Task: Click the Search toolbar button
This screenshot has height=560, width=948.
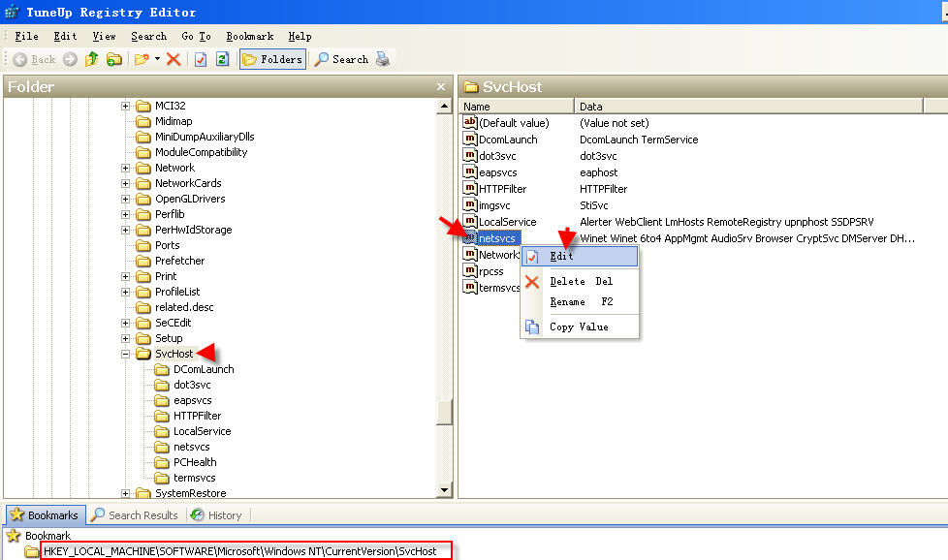Action: coord(341,59)
